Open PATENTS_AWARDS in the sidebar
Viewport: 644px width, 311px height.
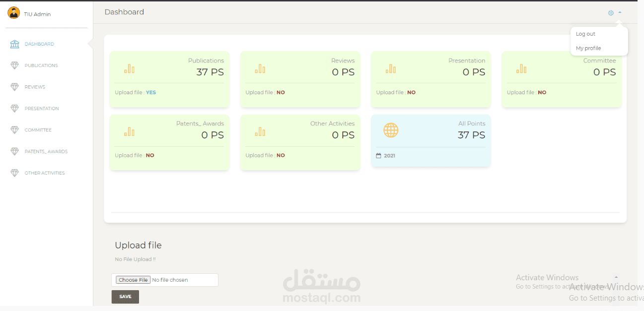tap(46, 151)
